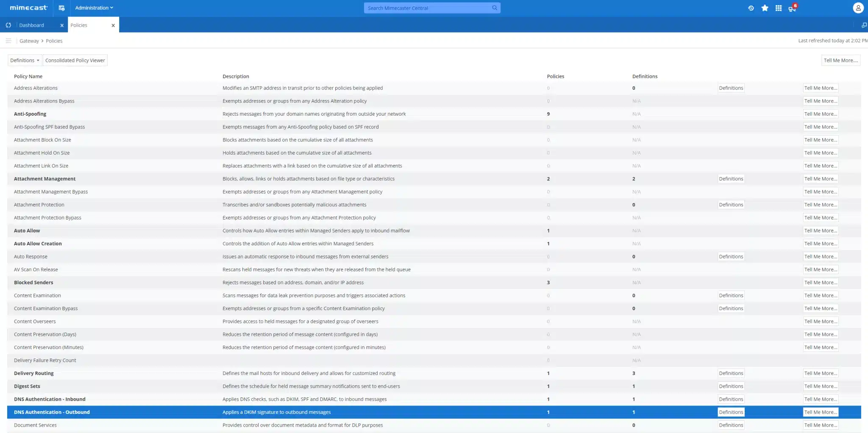Open the recent history clock icon
868x433 pixels.
point(751,8)
